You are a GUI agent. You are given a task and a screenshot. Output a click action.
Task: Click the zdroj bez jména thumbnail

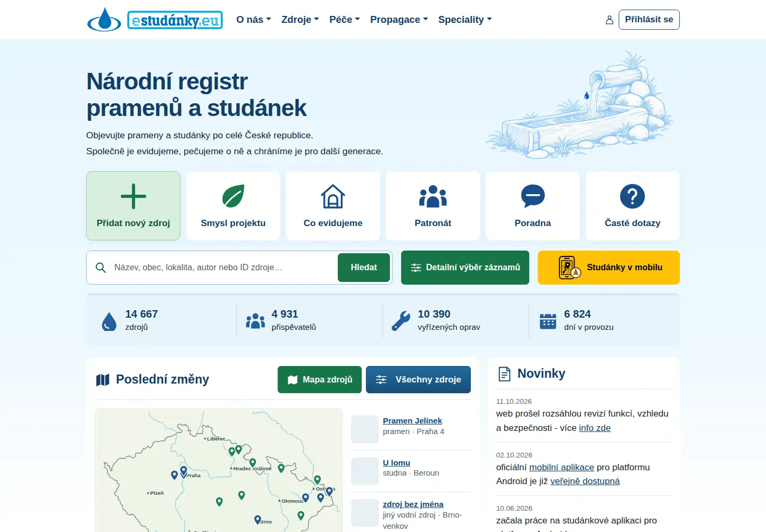click(365, 513)
